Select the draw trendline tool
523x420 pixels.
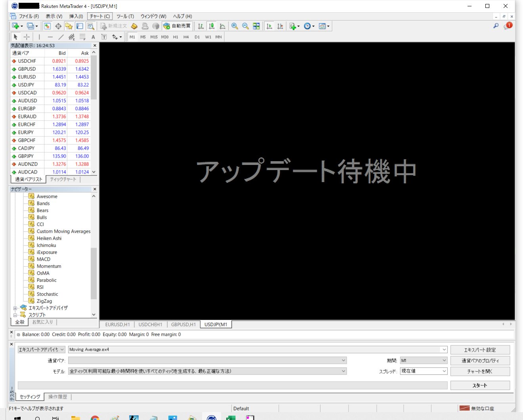pos(61,37)
